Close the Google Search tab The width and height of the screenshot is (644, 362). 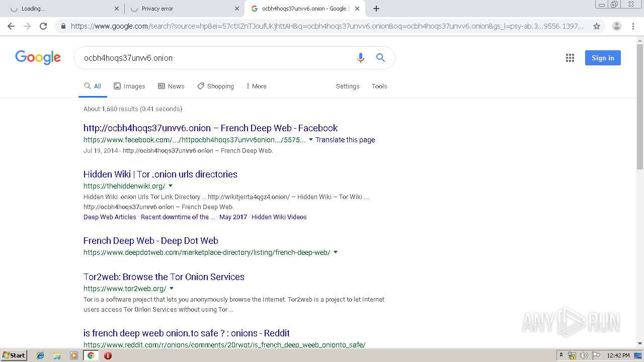click(x=357, y=9)
